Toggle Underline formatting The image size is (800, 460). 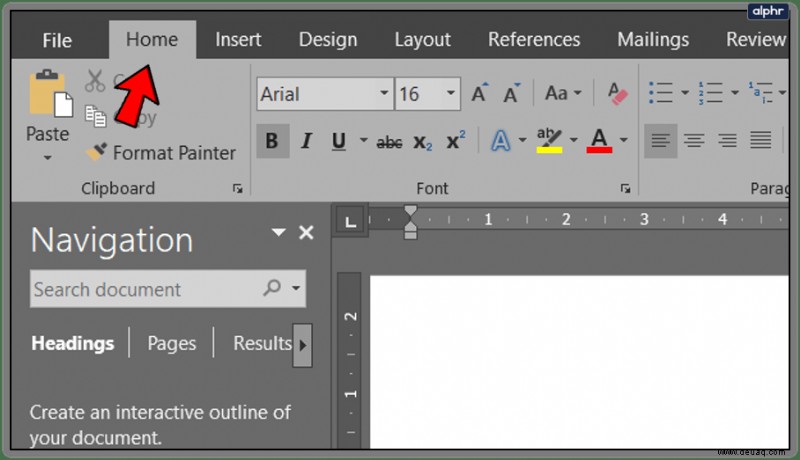(x=339, y=141)
